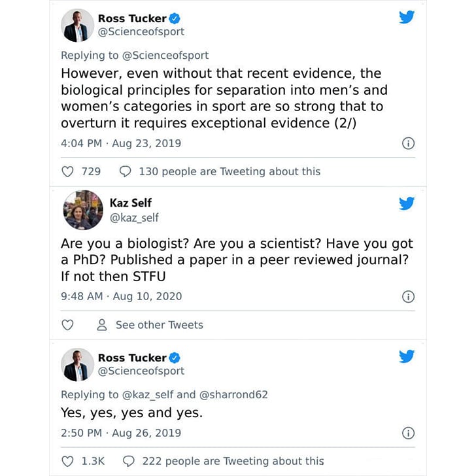
Task: Click reply bubble next to 130 people Tweeting
Action: (125, 171)
